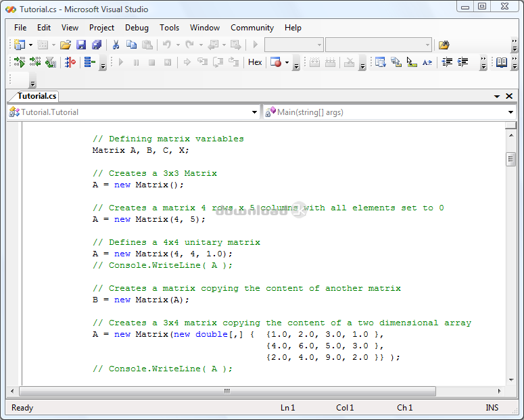Click the editor's horizontal scrollbar thumb
The height and width of the screenshot is (420, 524).
(x=227, y=391)
